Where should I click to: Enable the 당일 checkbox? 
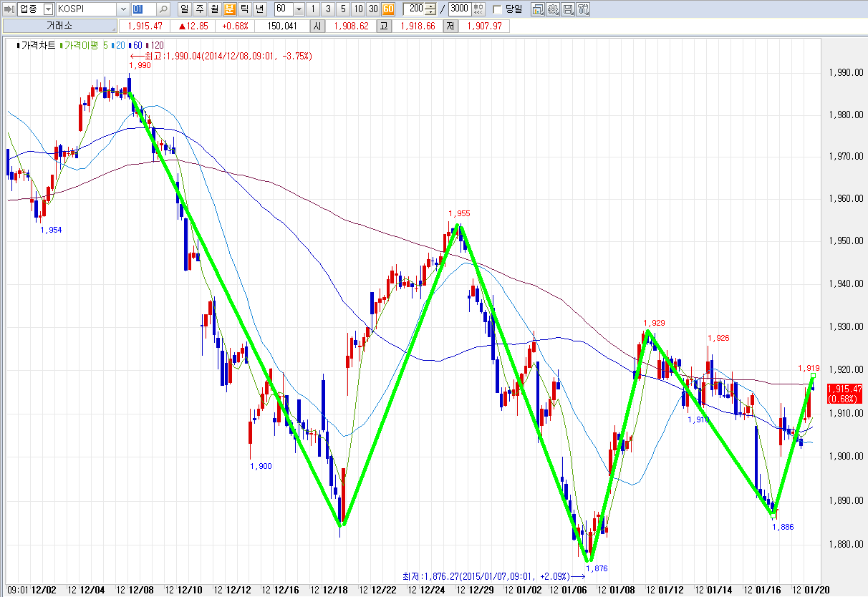coord(498,9)
